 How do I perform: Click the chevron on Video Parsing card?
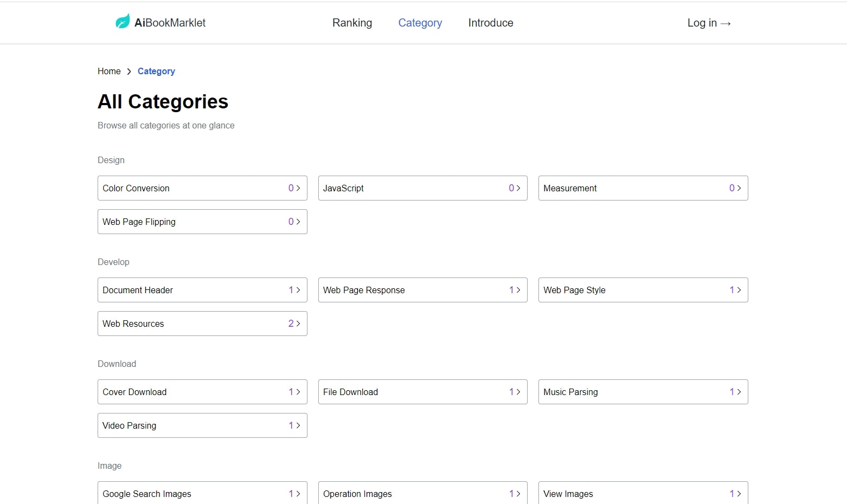298,425
